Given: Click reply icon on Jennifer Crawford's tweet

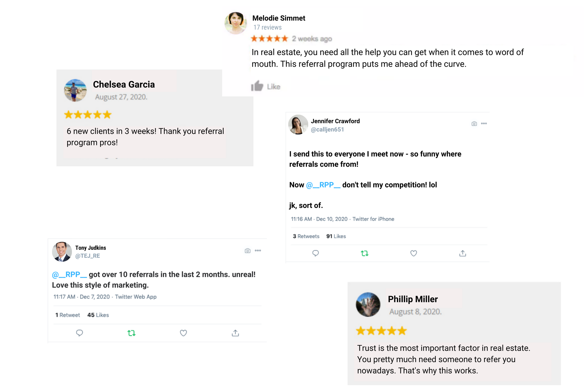Looking at the screenshot, I should click(x=316, y=253).
